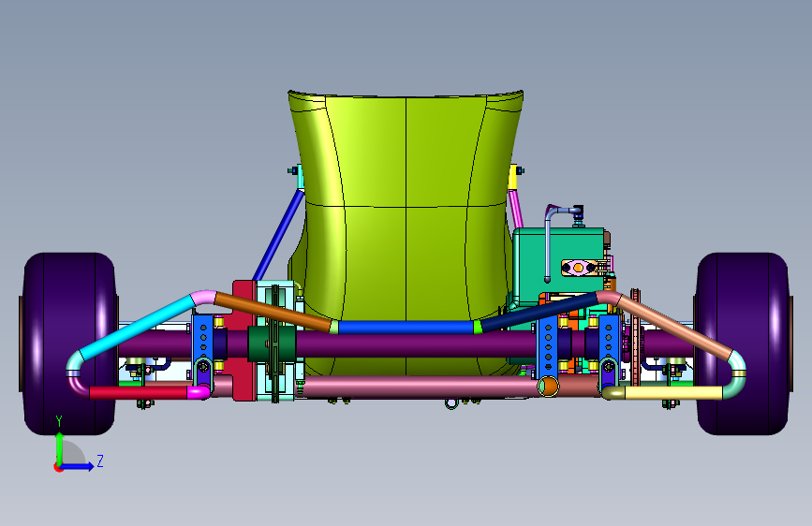Select the red lower-left tube segment

[139, 392]
